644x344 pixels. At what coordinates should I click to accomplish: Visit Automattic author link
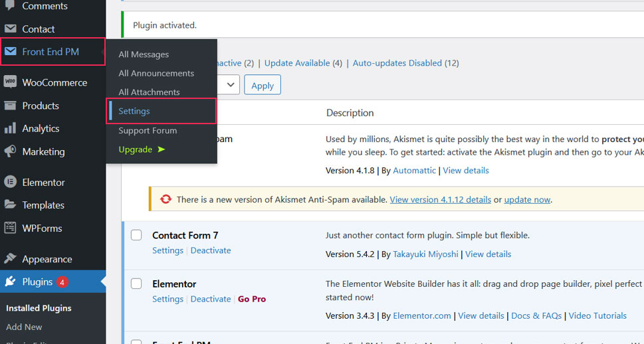pyautogui.click(x=415, y=171)
